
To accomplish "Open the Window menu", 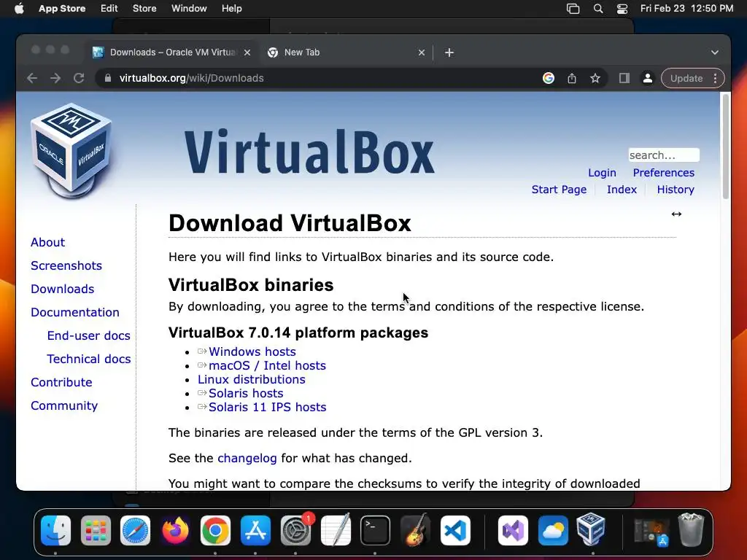I will click(189, 8).
